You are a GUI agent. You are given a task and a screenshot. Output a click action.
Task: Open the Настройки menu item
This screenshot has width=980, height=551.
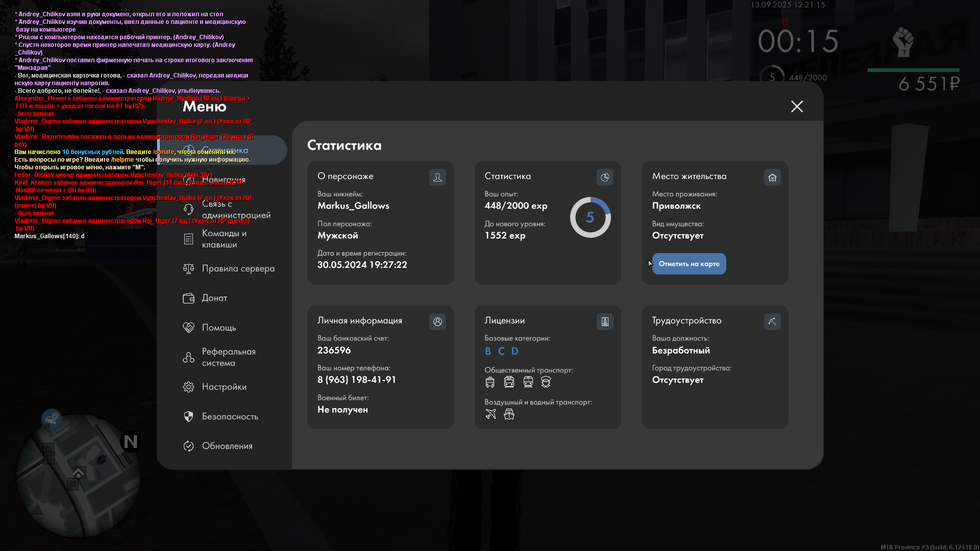[x=224, y=387]
